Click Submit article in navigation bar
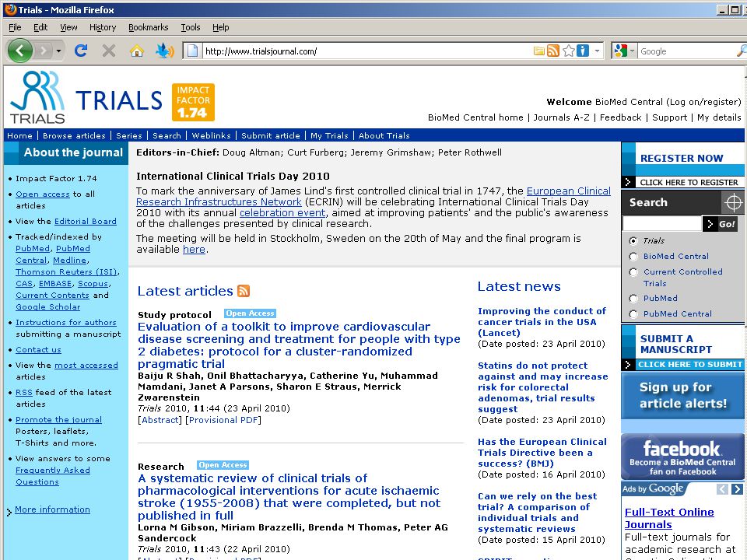Image resolution: width=747 pixels, height=560 pixels. (271, 135)
